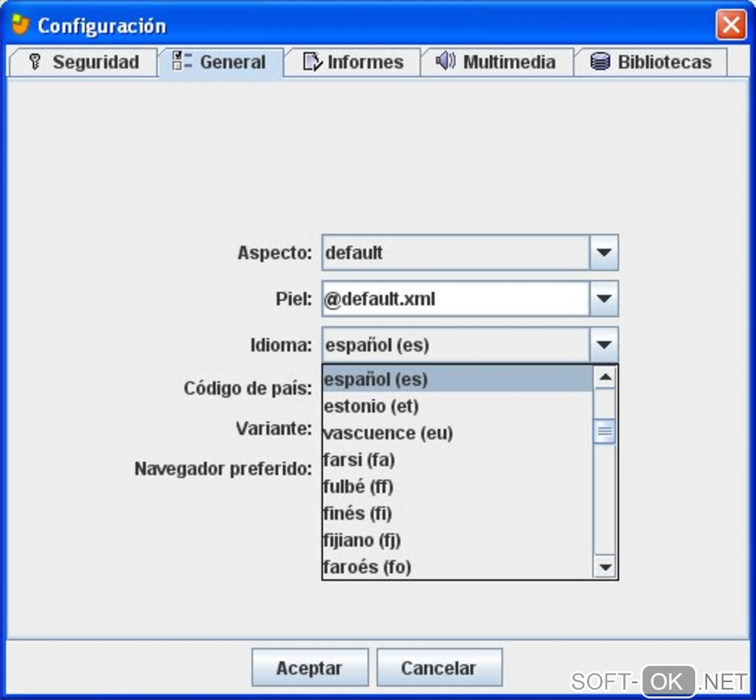756x700 pixels.
Task: Click the Cancelar button
Action: point(440,667)
